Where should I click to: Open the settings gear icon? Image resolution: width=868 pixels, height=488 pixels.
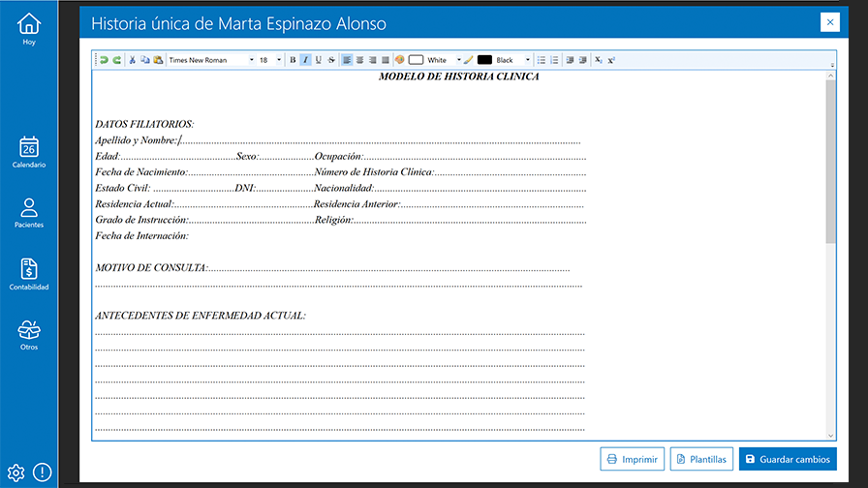coord(15,473)
